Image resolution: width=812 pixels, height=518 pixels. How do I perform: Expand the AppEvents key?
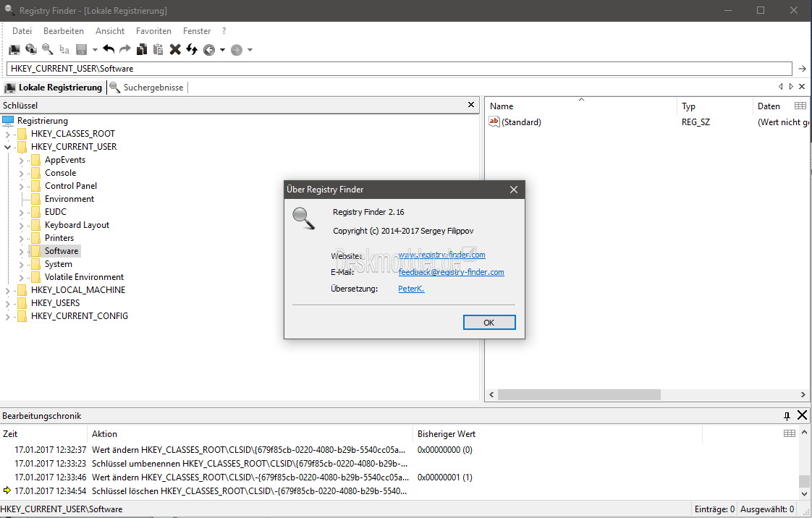(x=21, y=161)
